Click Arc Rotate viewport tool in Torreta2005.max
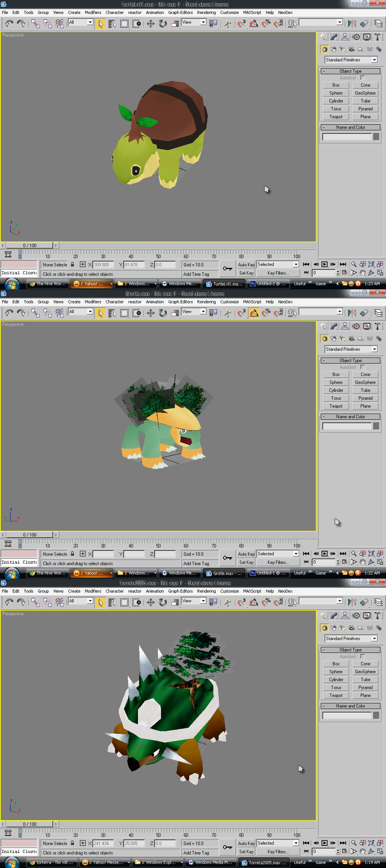Viewport: 386px width, 868px height. pyautogui.click(x=371, y=852)
